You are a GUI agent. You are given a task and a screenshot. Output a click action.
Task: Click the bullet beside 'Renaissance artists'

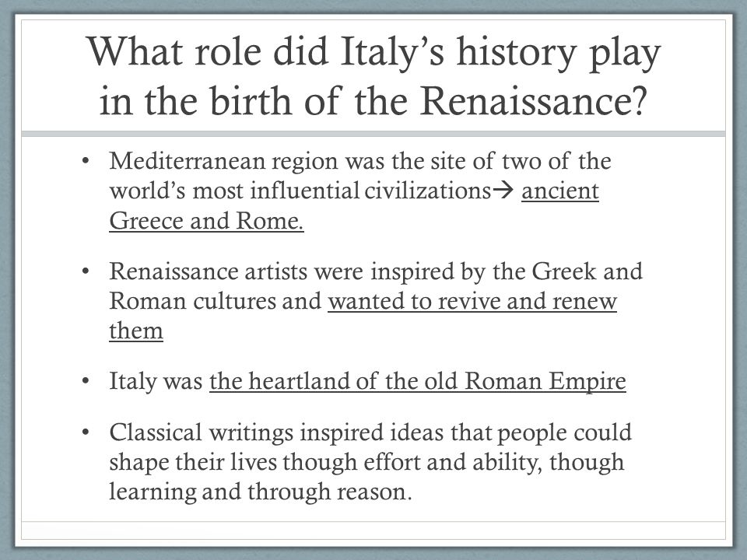click(86, 271)
